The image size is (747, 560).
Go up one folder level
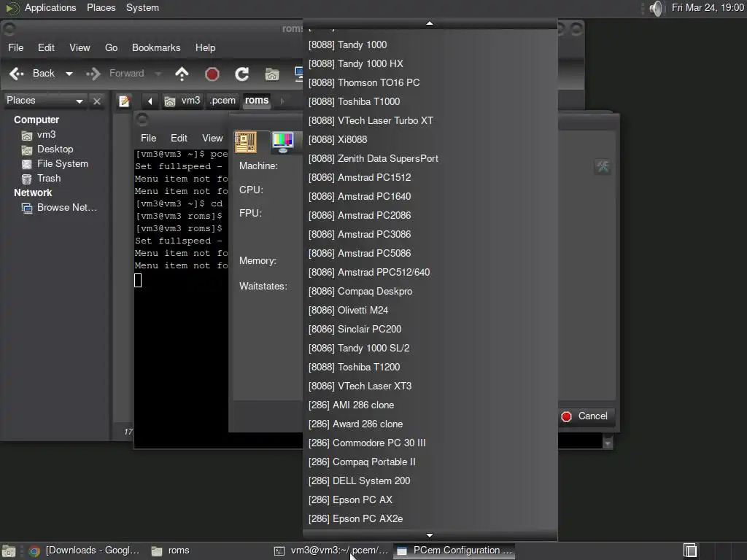coord(182,74)
